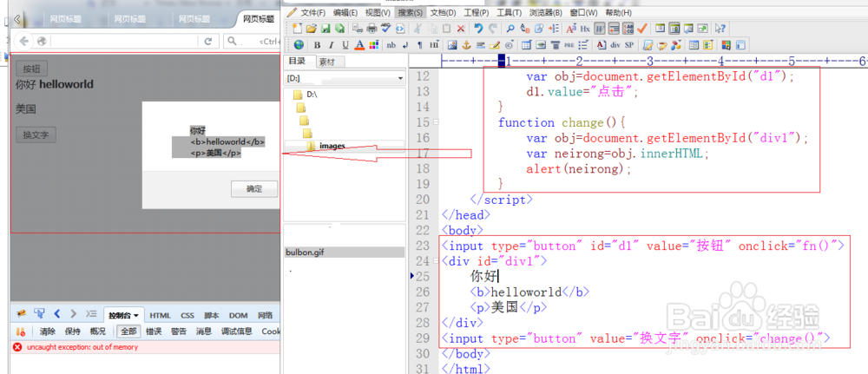Open the Aa font dropdown icon
The width and height of the screenshot is (868, 374).
pyautogui.click(x=571, y=29)
